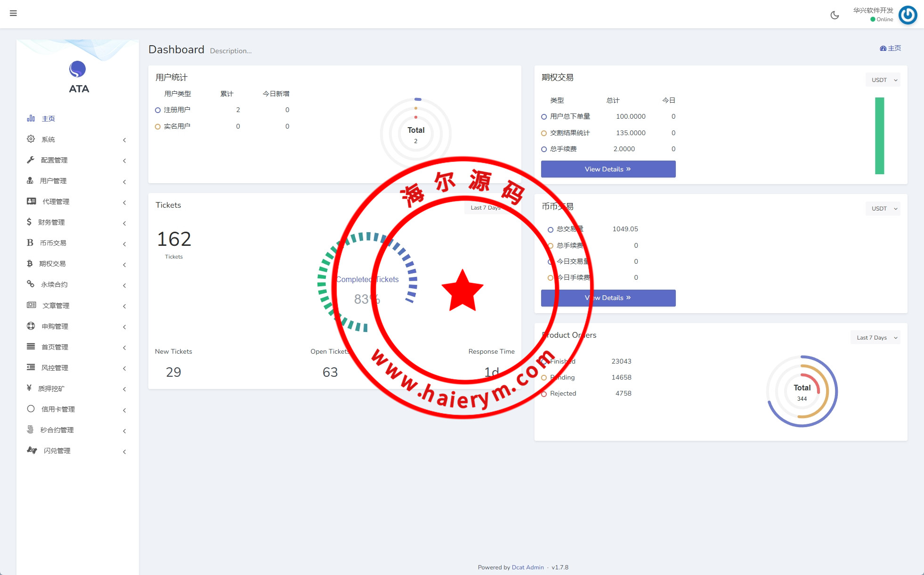Open USDT dropdown in 期权交易 card

point(883,80)
